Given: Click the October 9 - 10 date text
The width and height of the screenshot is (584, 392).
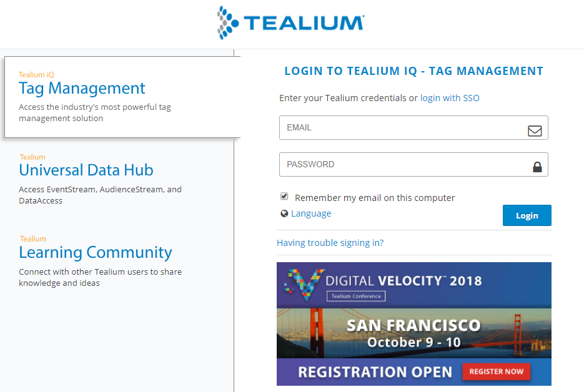Looking at the screenshot, I should pos(413,342).
